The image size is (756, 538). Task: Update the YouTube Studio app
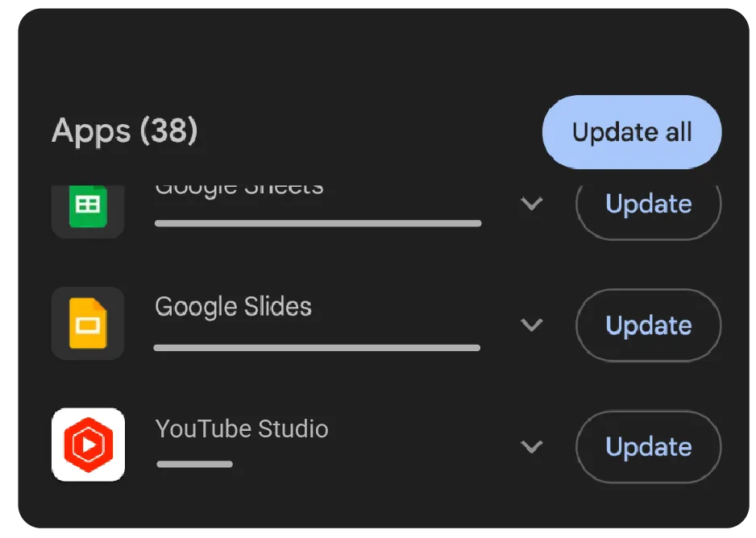pyautogui.click(x=648, y=447)
